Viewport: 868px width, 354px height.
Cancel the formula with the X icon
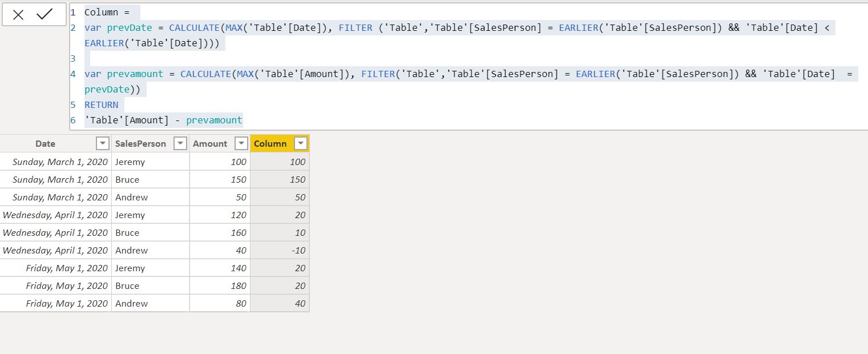18,15
